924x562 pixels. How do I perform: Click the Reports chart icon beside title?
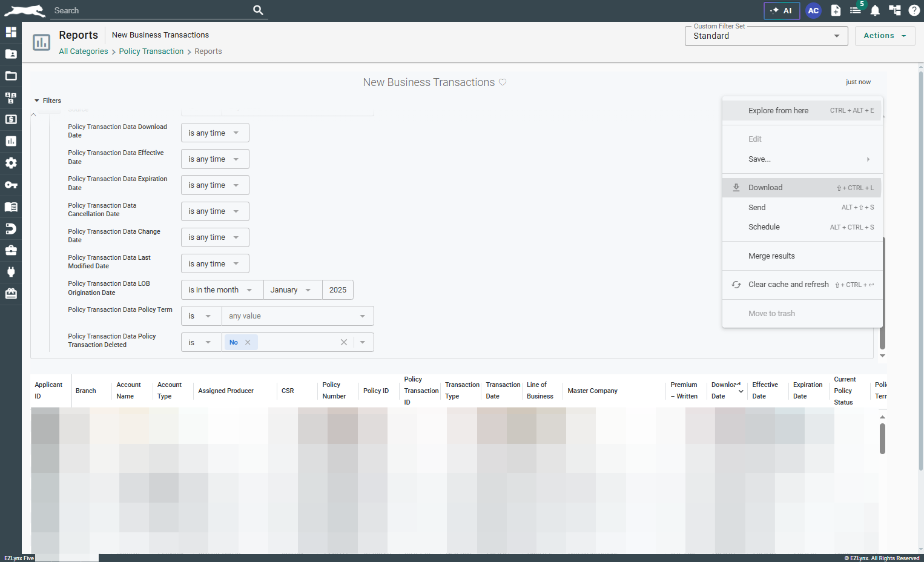[x=41, y=42]
